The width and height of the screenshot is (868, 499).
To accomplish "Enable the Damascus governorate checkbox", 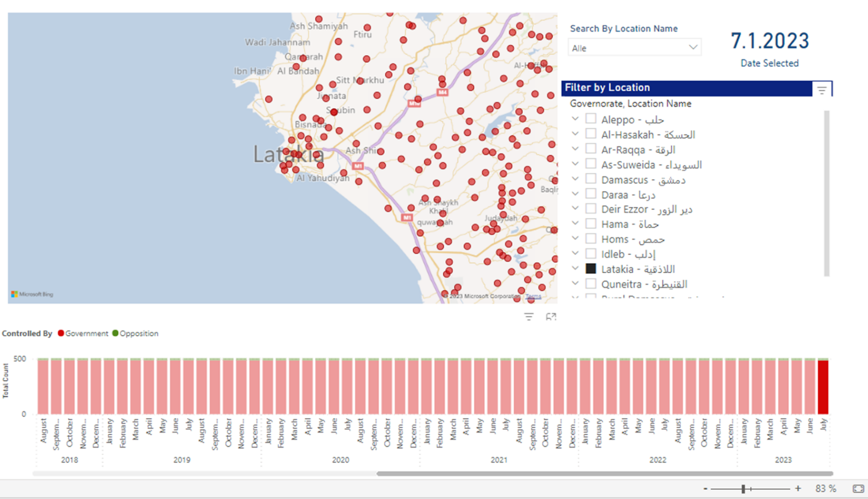I will [x=590, y=179].
